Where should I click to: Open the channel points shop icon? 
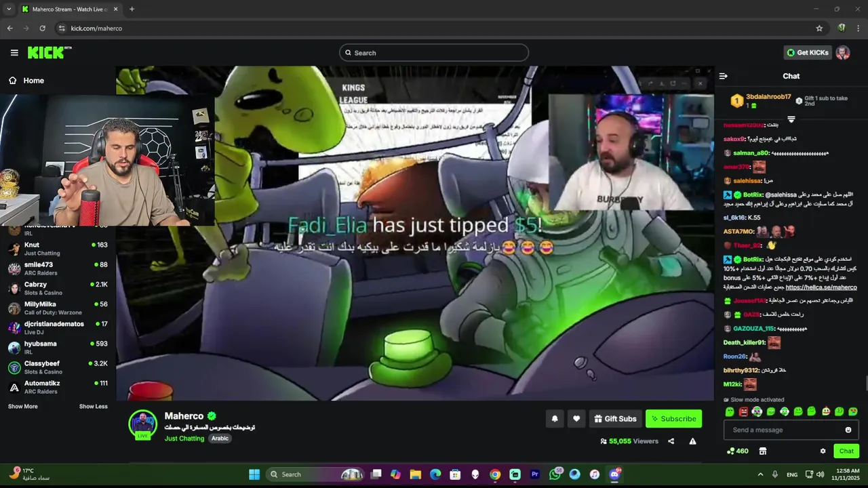(762, 451)
